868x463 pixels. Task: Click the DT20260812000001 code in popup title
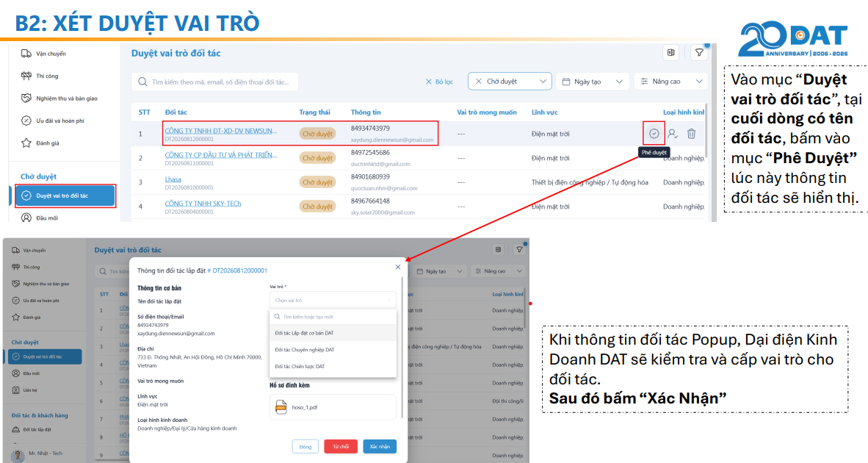click(x=239, y=271)
